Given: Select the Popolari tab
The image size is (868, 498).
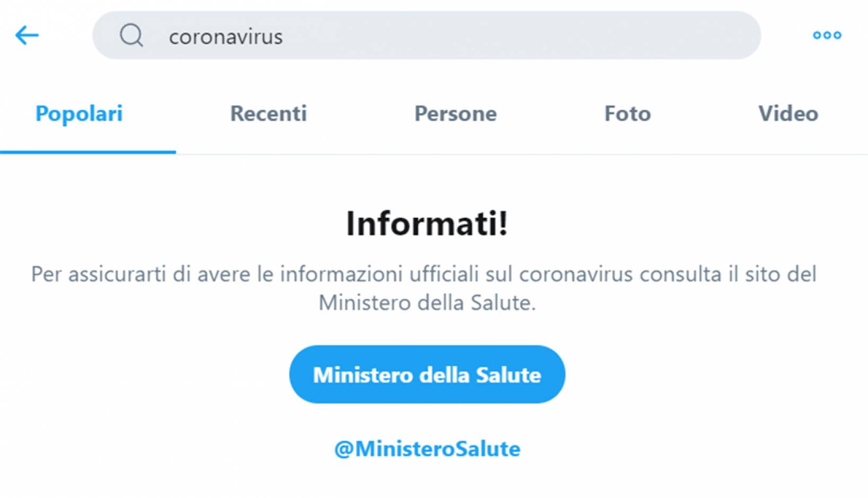Looking at the screenshot, I should click(x=79, y=114).
